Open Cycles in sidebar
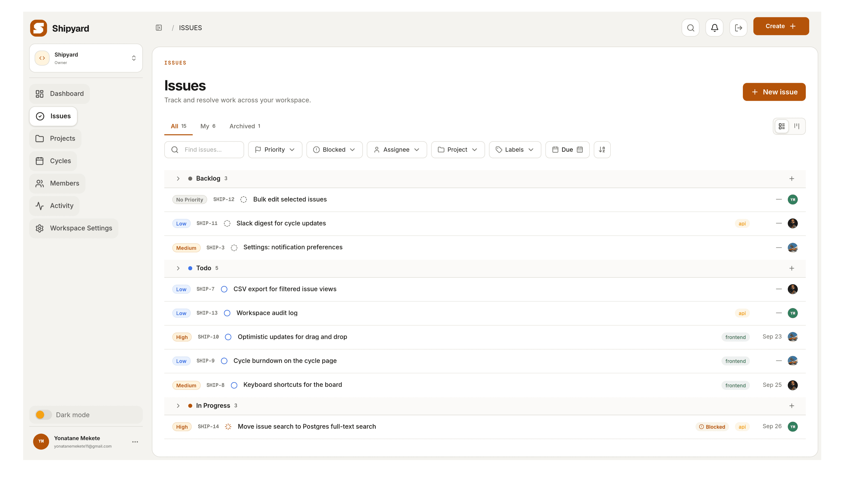 [53, 161]
